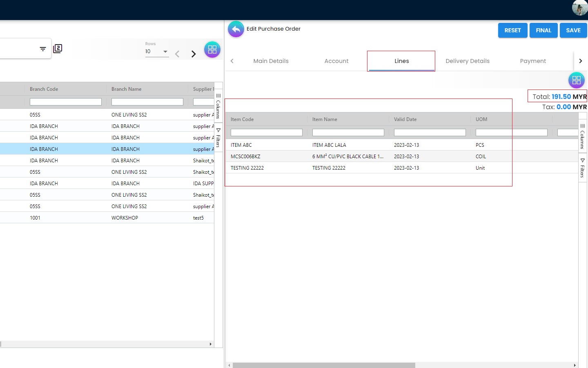The image size is (588, 368).
Task: Click the numbered copy pages icon
Action: coord(58,49)
